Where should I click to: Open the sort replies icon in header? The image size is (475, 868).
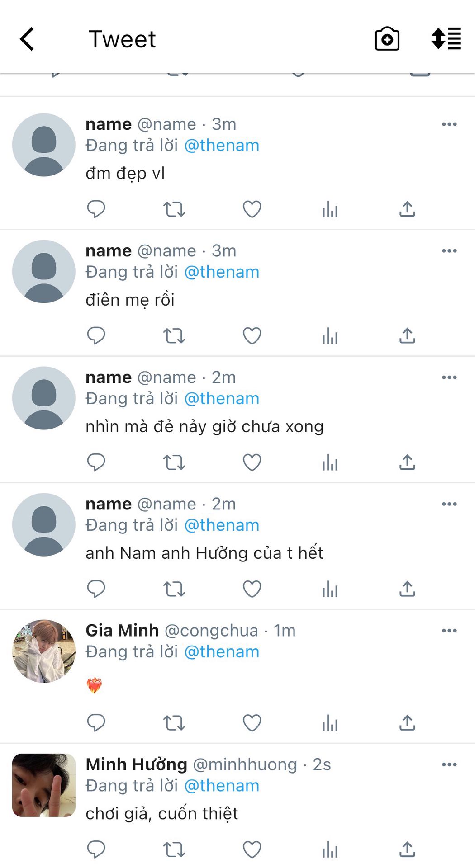[x=446, y=39]
